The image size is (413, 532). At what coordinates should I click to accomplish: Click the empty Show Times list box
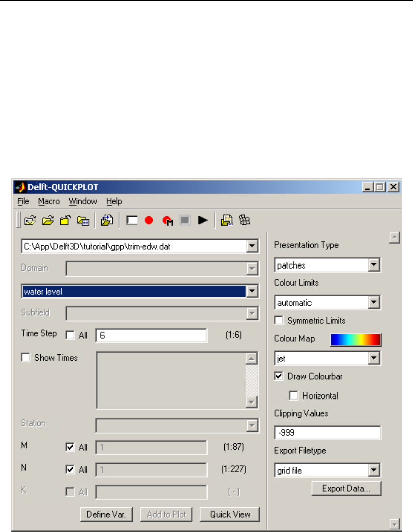(171, 380)
